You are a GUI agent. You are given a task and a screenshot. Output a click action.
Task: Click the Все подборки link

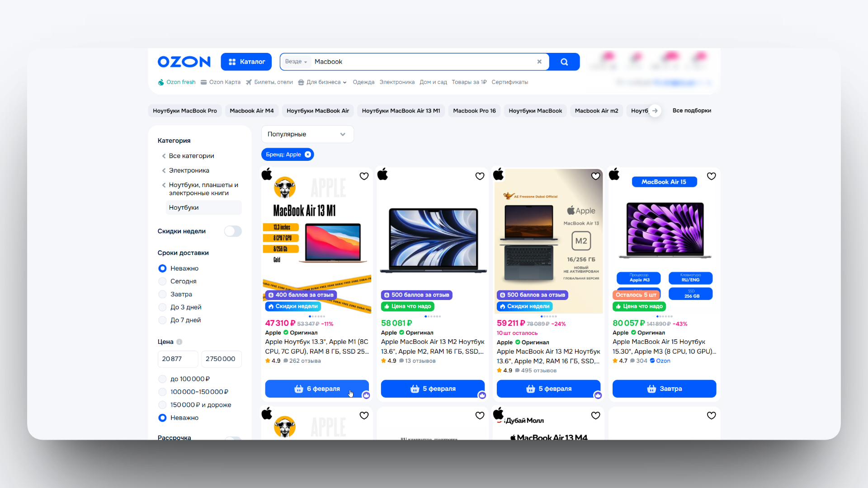pos(692,111)
